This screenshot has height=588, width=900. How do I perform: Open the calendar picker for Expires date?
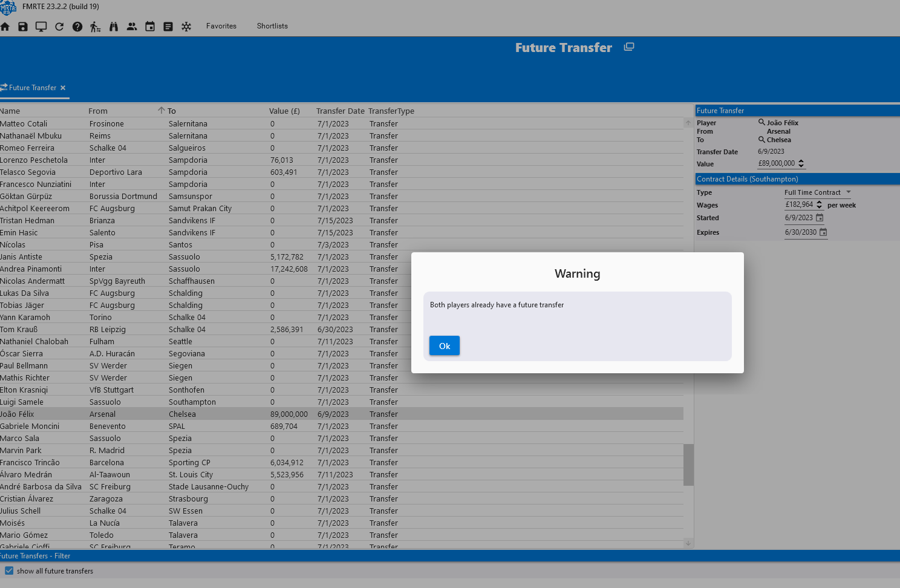(x=823, y=232)
